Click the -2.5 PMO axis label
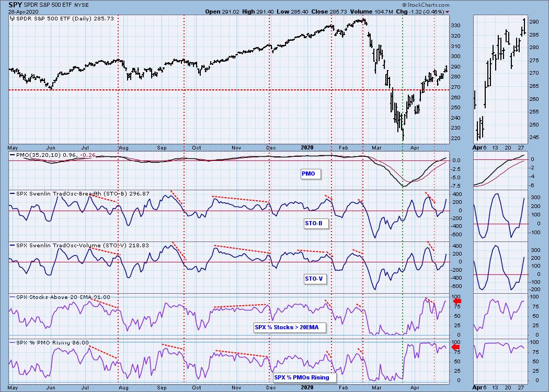 457,169
